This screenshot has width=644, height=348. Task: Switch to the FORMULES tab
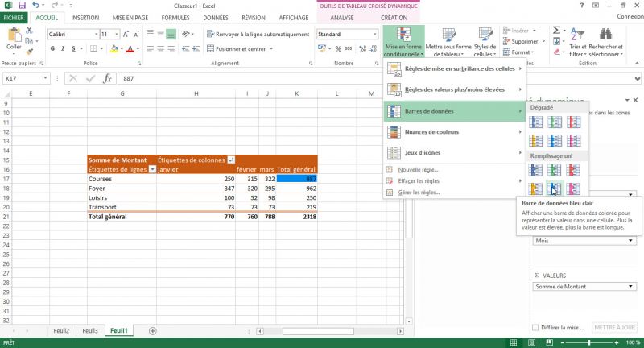click(175, 18)
